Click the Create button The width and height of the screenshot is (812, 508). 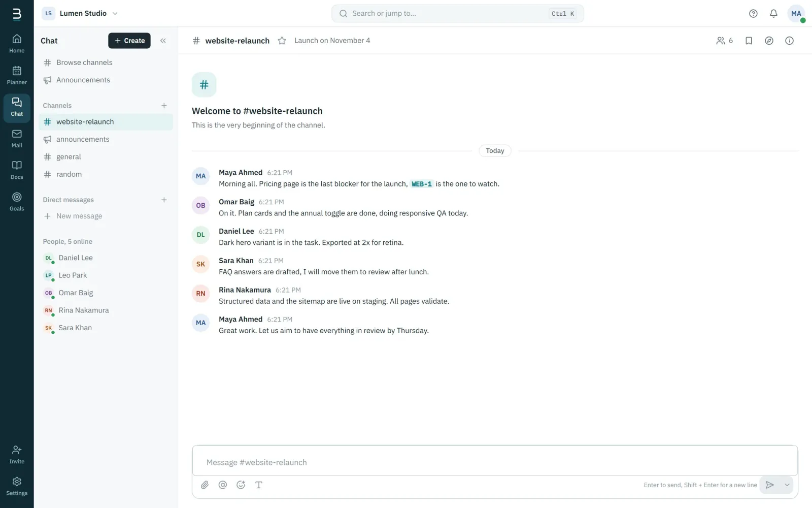click(129, 41)
